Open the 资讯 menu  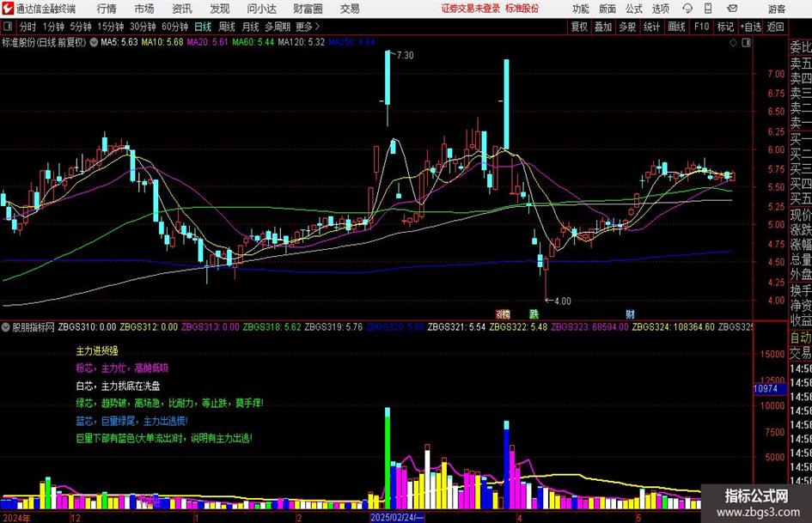pos(182,9)
